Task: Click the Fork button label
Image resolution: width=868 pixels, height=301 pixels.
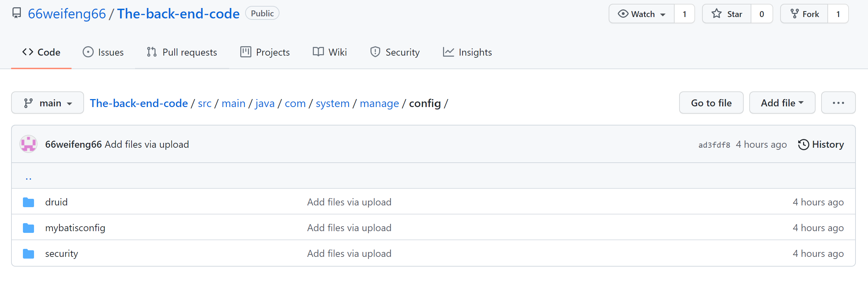Action: 811,14
